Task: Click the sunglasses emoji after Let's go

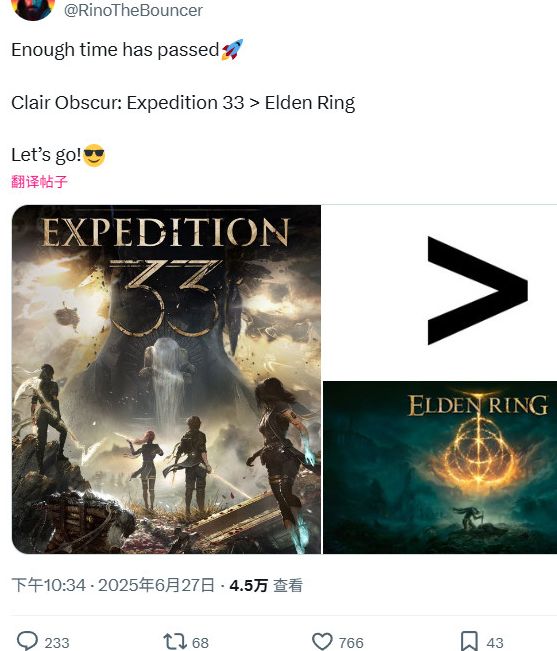Action: pos(94,155)
